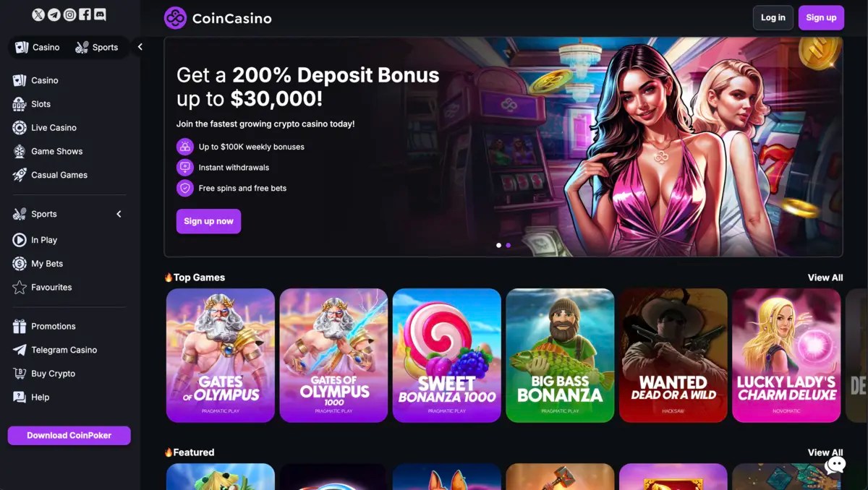Click the CoinCasino logo icon

(175, 18)
